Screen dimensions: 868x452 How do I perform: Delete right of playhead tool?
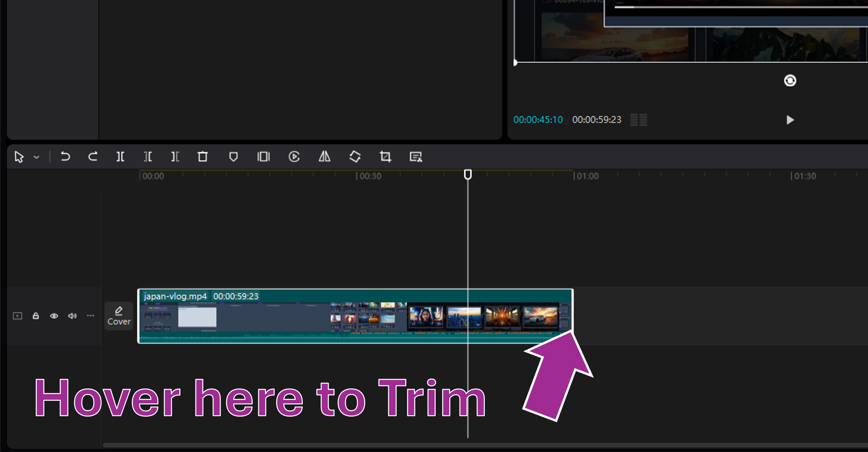point(175,157)
